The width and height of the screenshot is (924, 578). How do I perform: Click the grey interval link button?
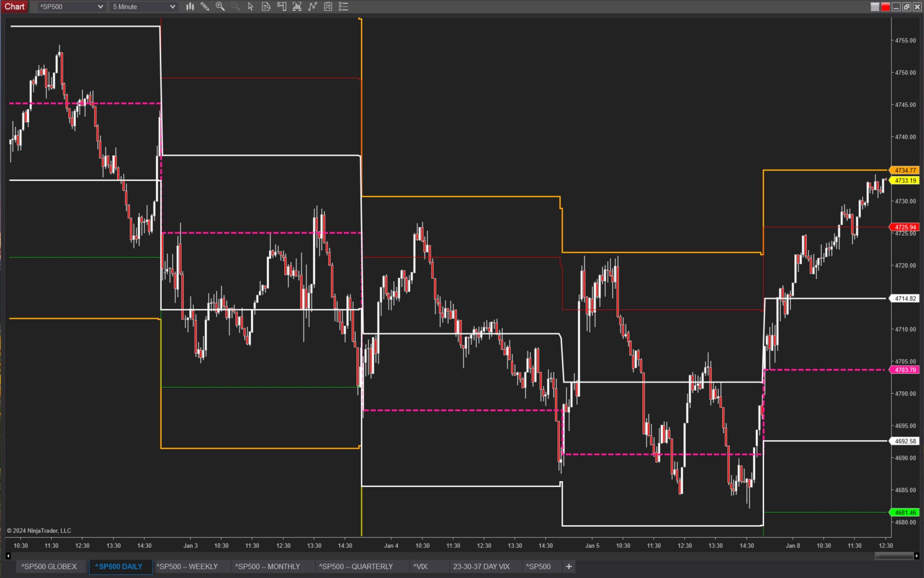pyautogui.click(x=875, y=7)
